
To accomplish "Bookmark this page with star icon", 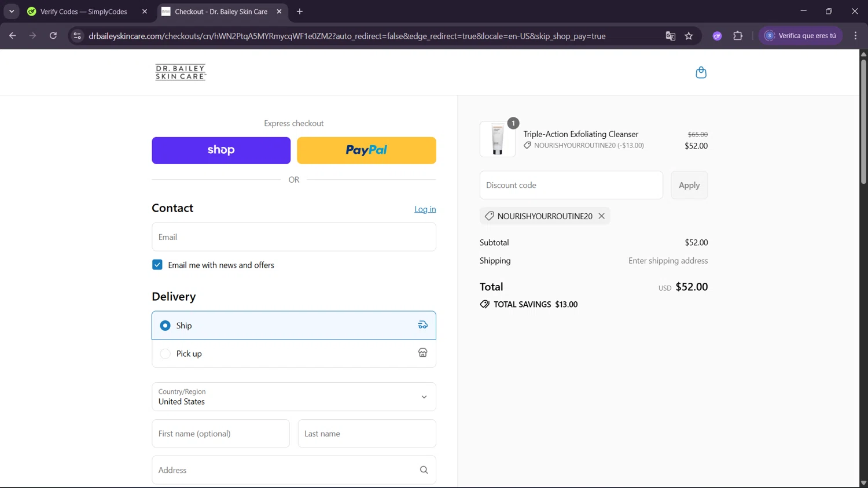I will (x=689, y=36).
